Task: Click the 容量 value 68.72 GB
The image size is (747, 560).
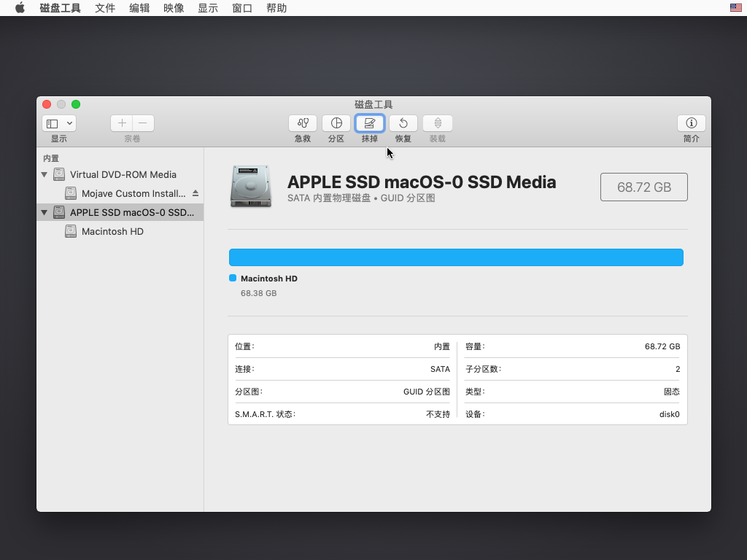Action: point(662,346)
